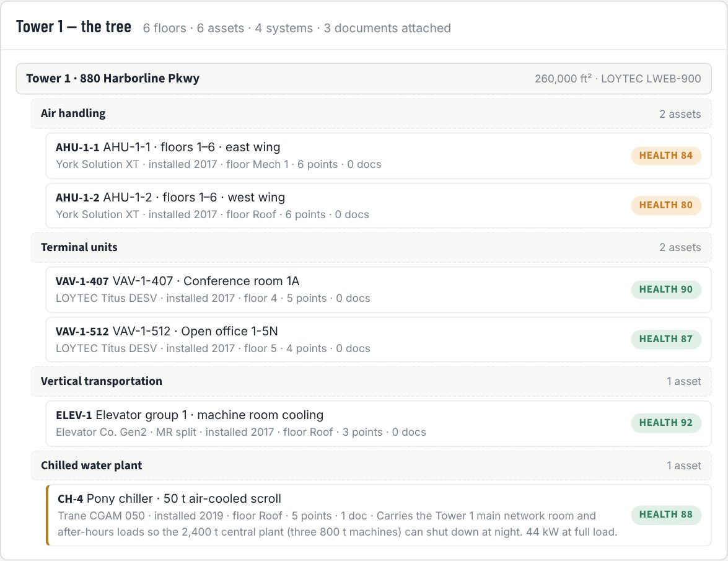Open ELEV-1 Elevator group 1 asset
Viewport: 728px width, 561px height.
click(x=379, y=423)
